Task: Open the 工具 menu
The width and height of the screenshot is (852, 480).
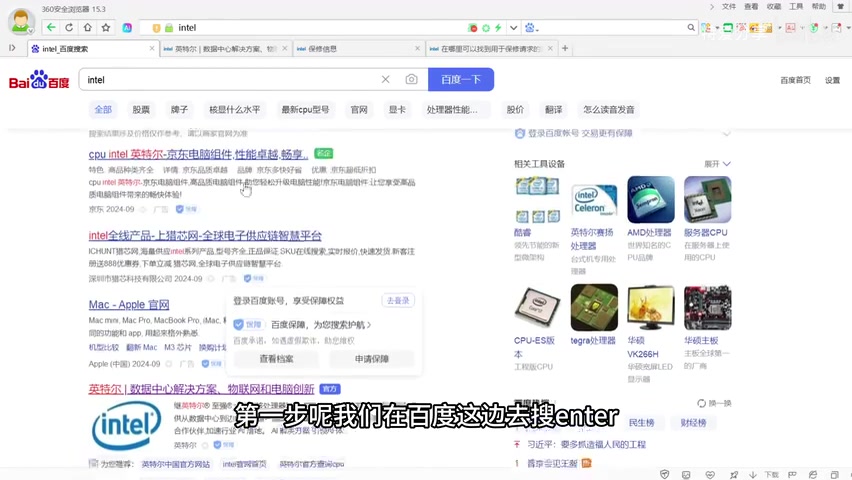Action: coord(796,7)
